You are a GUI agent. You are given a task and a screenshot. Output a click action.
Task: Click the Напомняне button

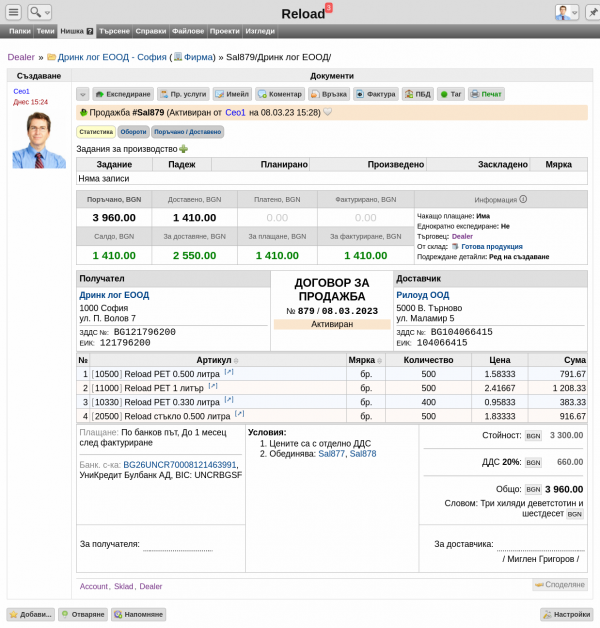(138, 614)
